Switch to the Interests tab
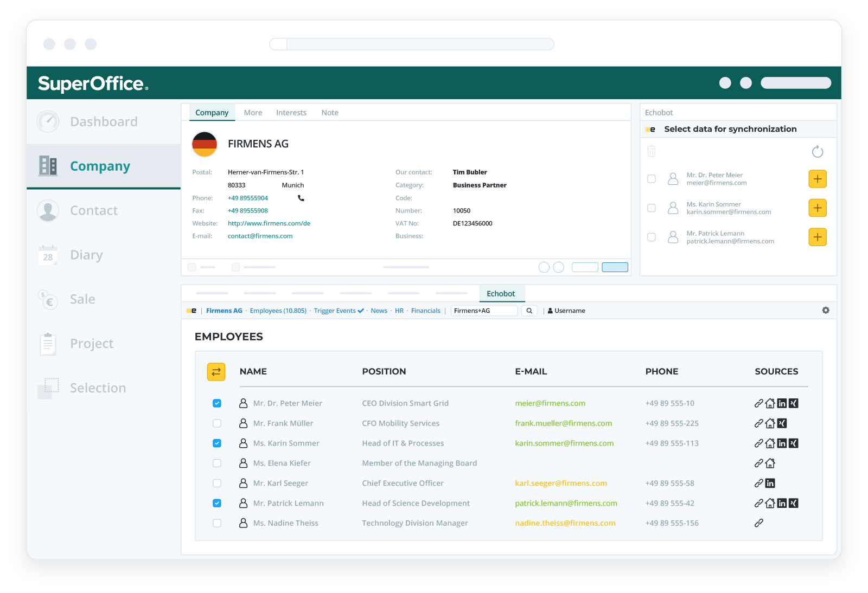Screen dimensions: 868x593 pos(291,112)
